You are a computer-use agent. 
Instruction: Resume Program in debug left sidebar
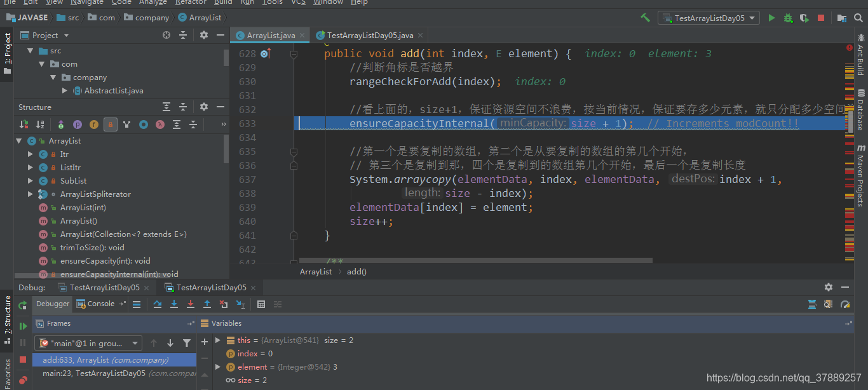[23, 326]
